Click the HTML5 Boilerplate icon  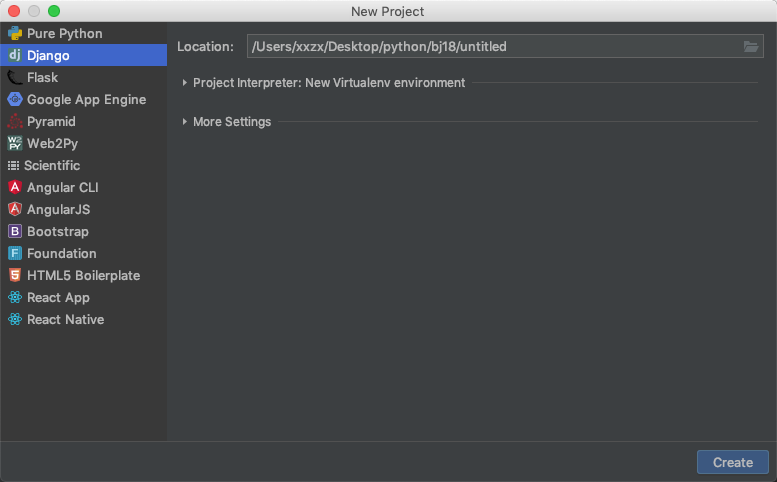(x=15, y=276)
